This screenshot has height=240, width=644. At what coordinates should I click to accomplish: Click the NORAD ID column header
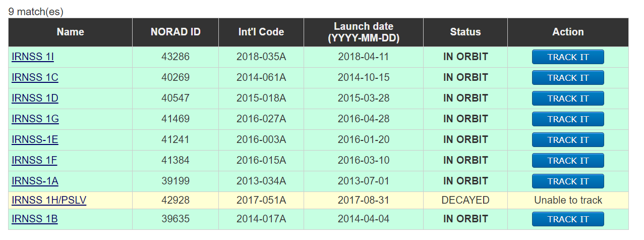pos(175,32)
